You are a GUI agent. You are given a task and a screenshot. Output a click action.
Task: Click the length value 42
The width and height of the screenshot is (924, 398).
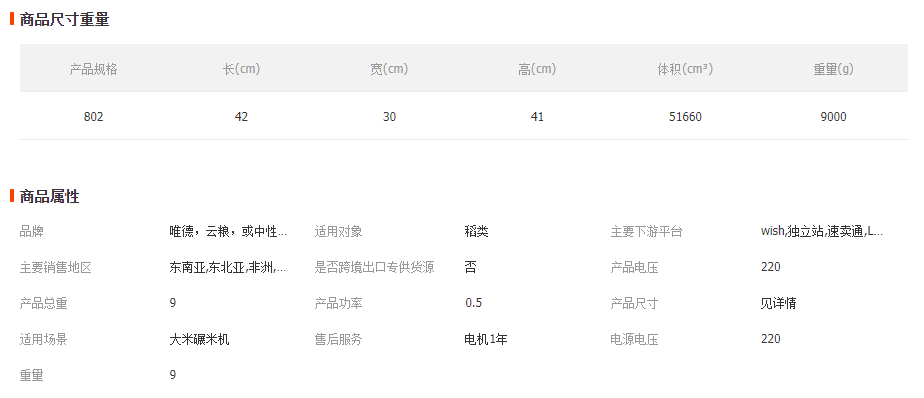(x=241, y=117)
